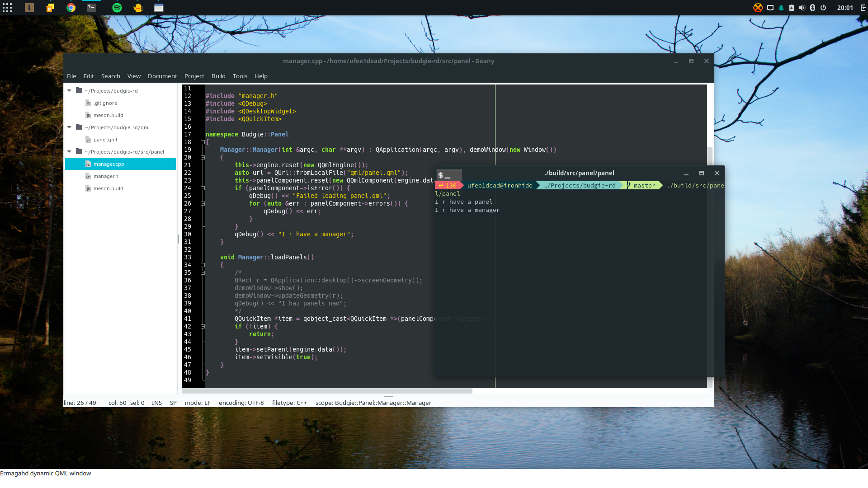Click the generic window icon in panel

[159, 8]
